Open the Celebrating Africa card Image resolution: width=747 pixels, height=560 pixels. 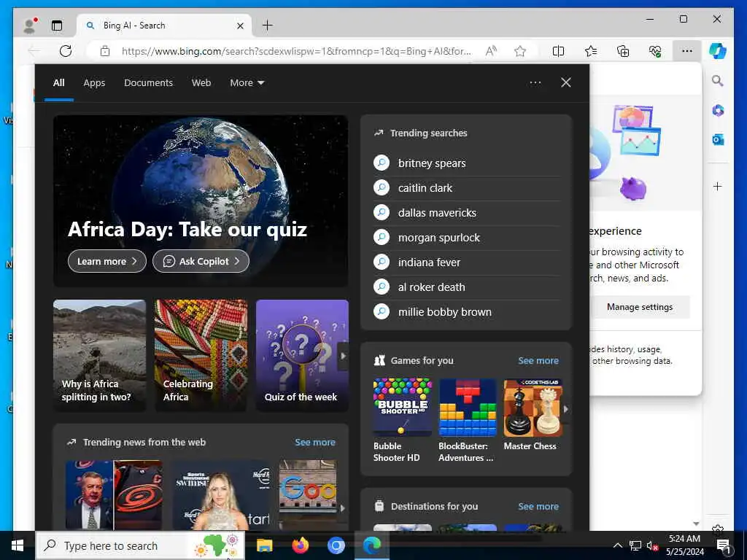[x=201, y=355]
